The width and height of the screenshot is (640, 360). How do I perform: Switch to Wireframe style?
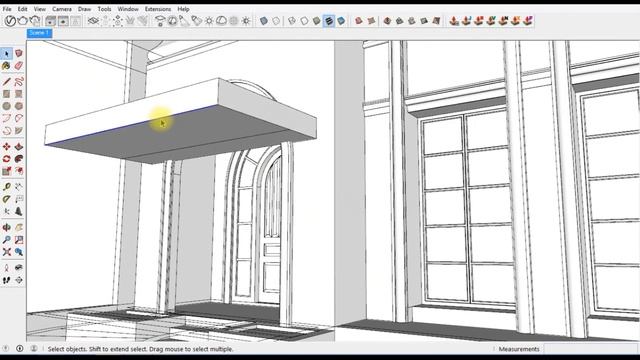coord(292,21)
